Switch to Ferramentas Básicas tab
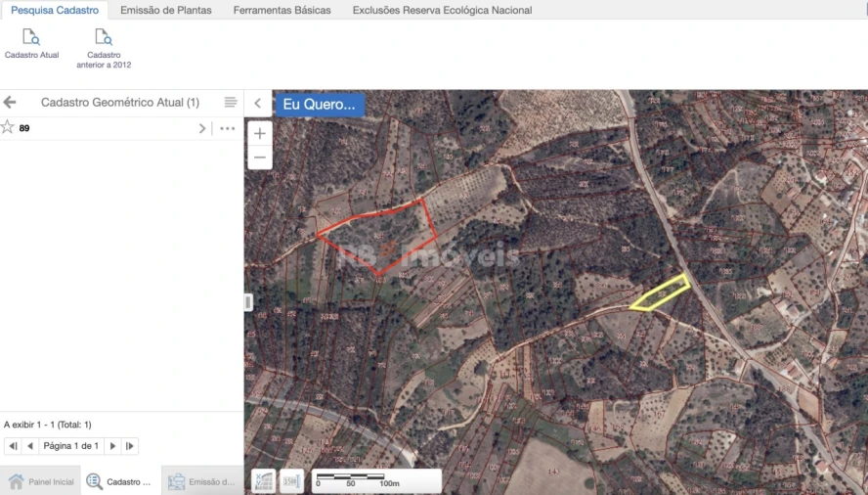 click(x=282, y=10)
